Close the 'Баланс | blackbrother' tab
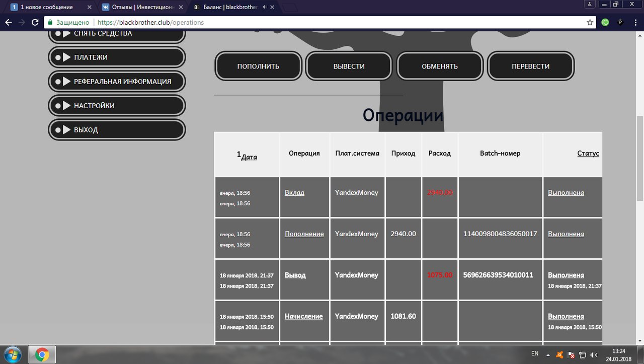Screen dimensions: 644x364 click(x=273, y=8)
